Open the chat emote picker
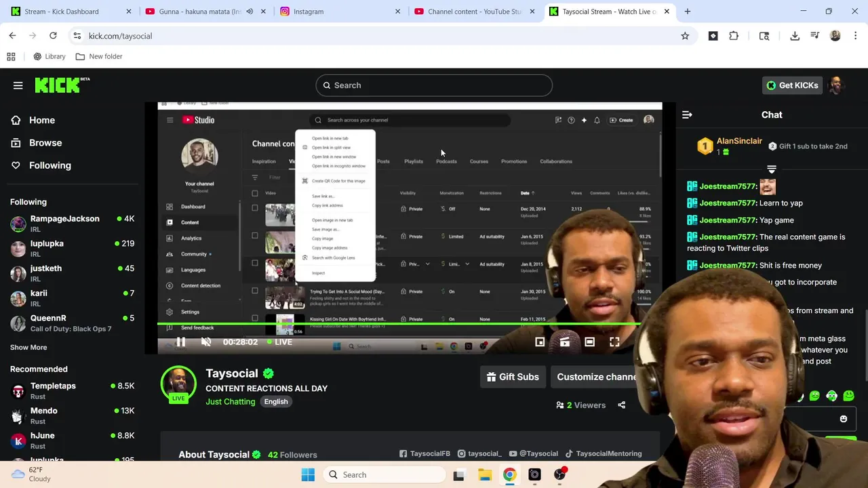Image resolution: width=868 pixels, height=488 pixels. 844,419
